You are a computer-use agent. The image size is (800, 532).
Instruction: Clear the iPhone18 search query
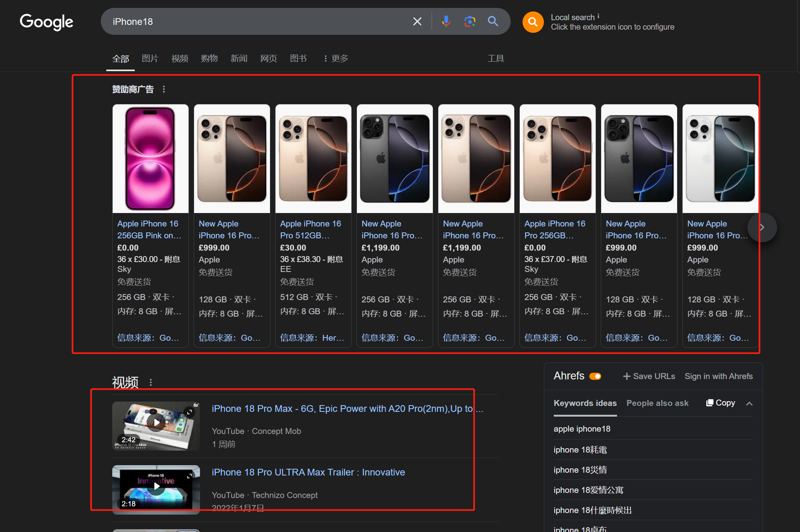pos(417,21)
